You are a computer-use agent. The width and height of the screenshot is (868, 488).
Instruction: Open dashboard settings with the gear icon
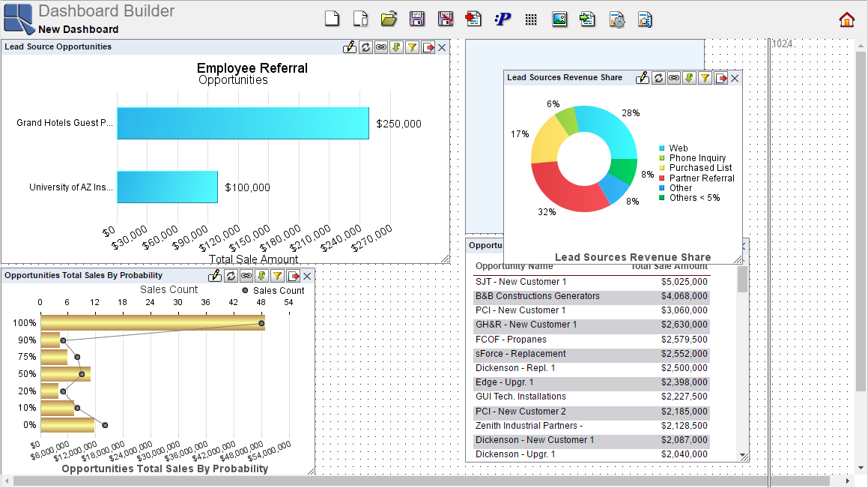pyautogui.click(x=617, y=19)
